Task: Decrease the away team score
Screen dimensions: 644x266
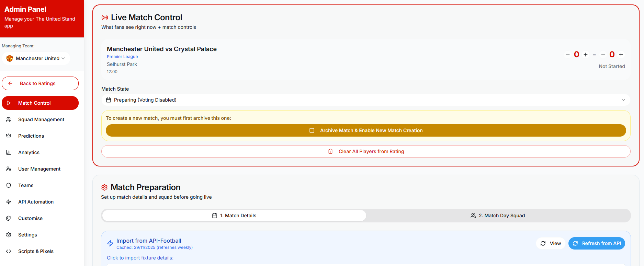Action: pyautogui.click(x=603, y=55)
